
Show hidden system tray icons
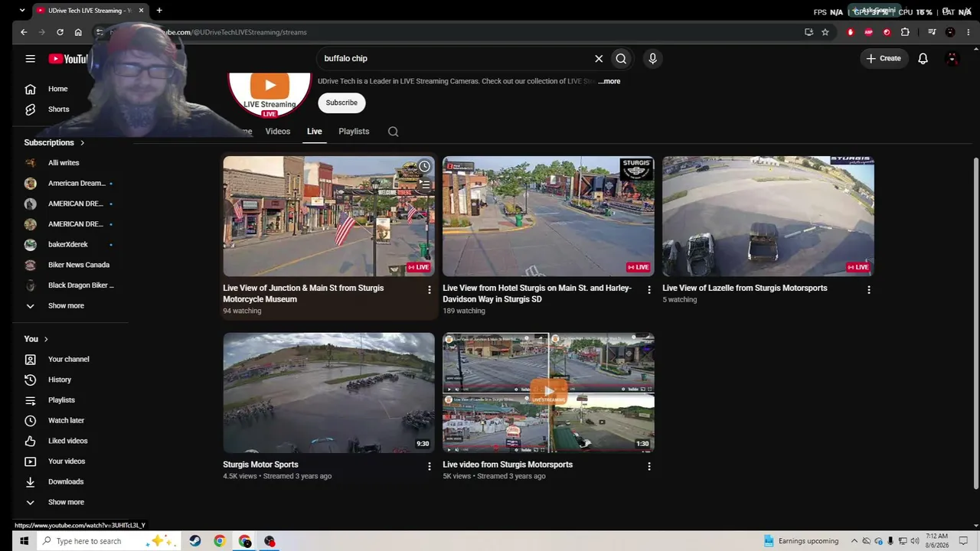coord(854,541)
